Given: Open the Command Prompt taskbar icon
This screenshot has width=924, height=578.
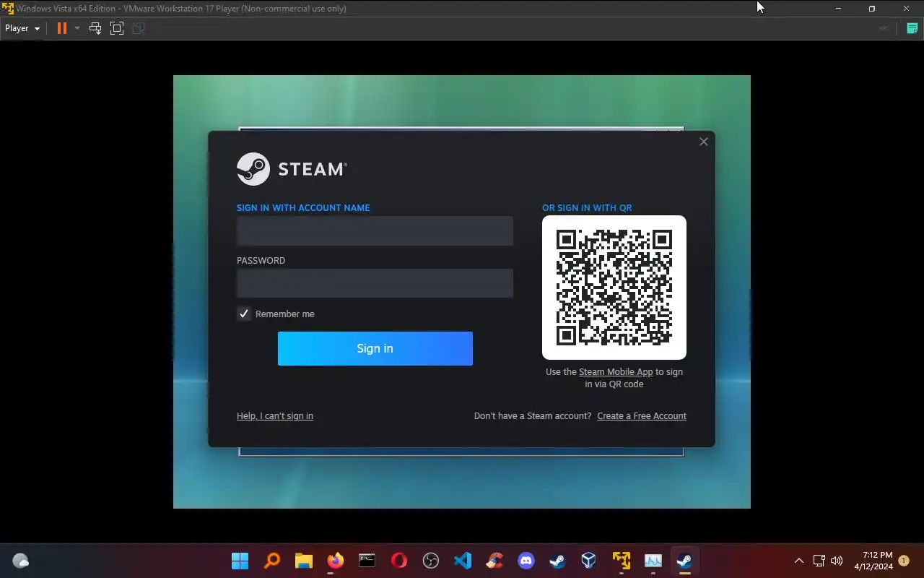Looking at the screenshot, I should click(367, 561).
